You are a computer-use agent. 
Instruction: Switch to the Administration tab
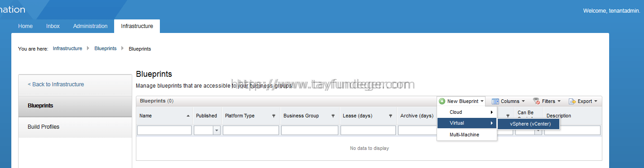click(x=90, y=26)
